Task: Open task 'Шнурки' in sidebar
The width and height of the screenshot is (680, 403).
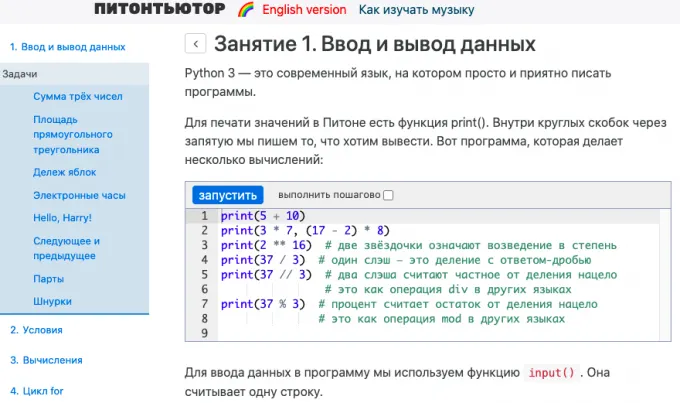Action: (52, 301)
